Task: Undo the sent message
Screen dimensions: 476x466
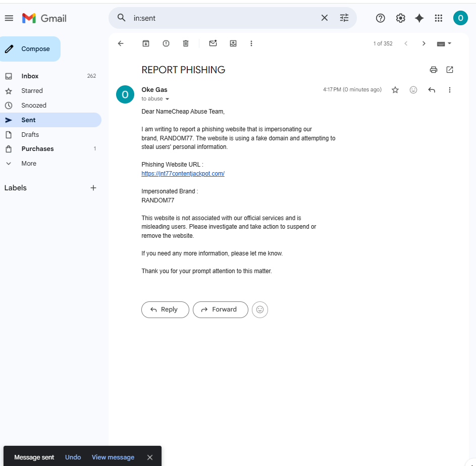Action: pos(73,457)
